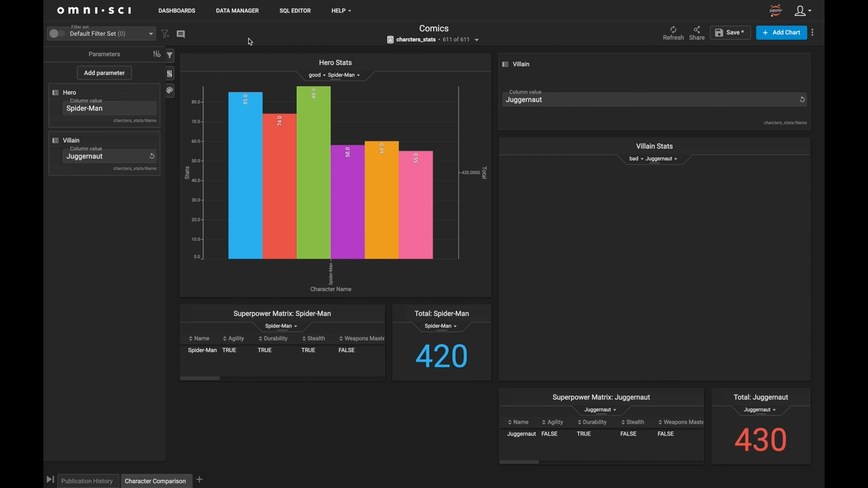Click the green bar valued 88.0
Screen dimensions: 868x488
pyautogui.click(x=313, y=173)
